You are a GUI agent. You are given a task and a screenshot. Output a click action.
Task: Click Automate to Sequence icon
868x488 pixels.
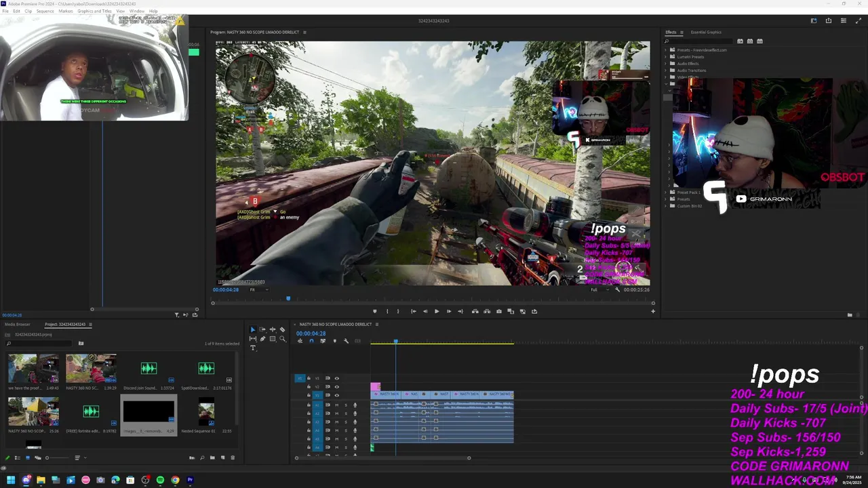(x=192, y=457)
